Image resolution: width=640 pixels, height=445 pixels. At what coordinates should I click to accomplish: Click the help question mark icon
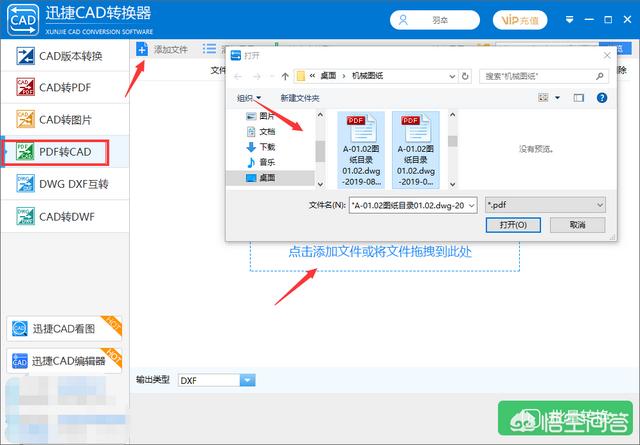602,98
